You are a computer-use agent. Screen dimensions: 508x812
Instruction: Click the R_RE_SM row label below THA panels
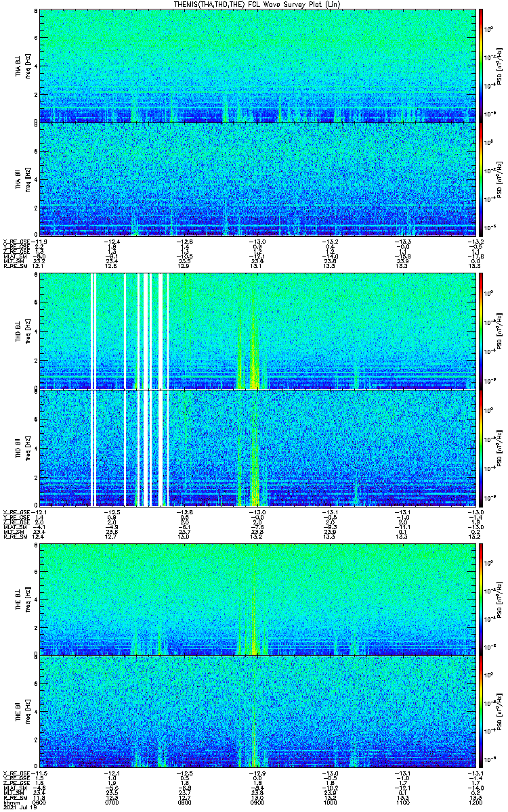14,266
